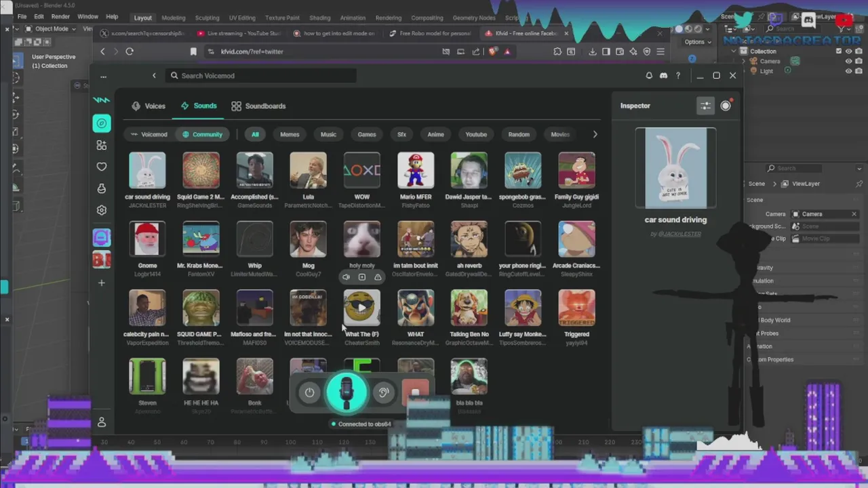868x488 pixels.
Task: Click the browser reload button
Action: [x=130, y=52]
